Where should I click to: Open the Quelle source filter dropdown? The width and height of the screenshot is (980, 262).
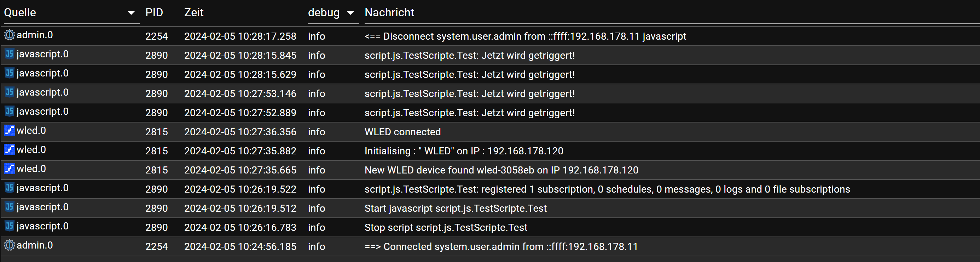click(x=71, y=13)
